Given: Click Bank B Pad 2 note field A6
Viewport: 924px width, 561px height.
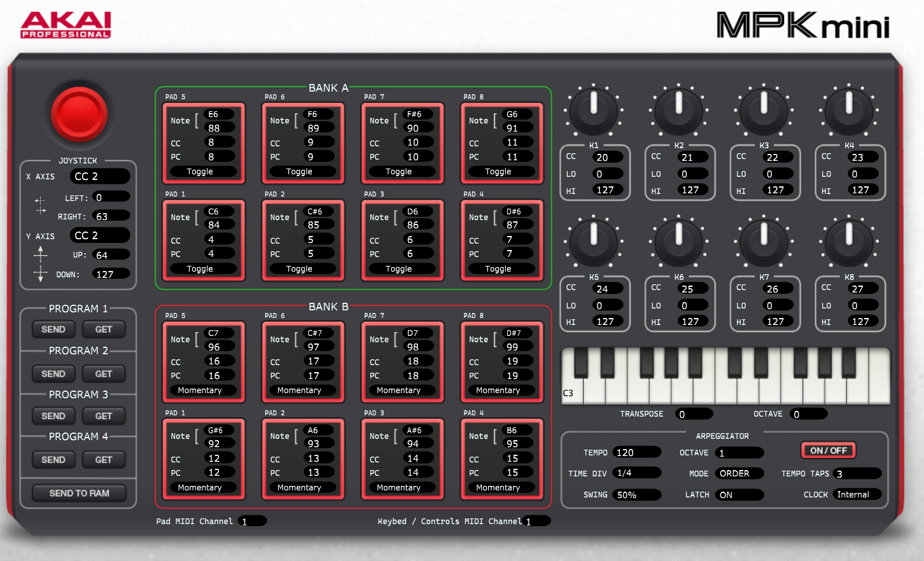Looking at the screenshot, I should [x=319, y=431].
